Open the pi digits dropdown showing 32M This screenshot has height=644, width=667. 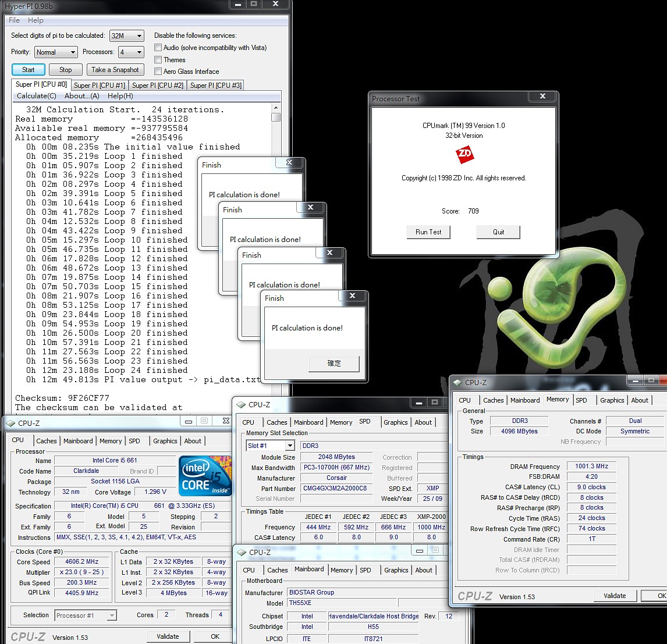pos(127,36)
